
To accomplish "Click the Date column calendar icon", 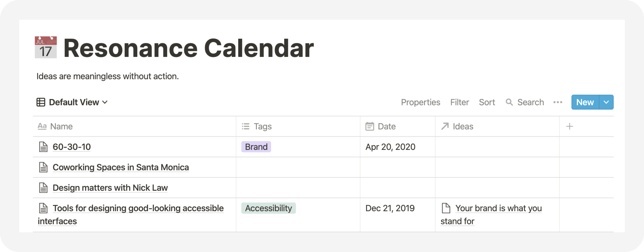I will pyautogui.click(x=369, y=127).
